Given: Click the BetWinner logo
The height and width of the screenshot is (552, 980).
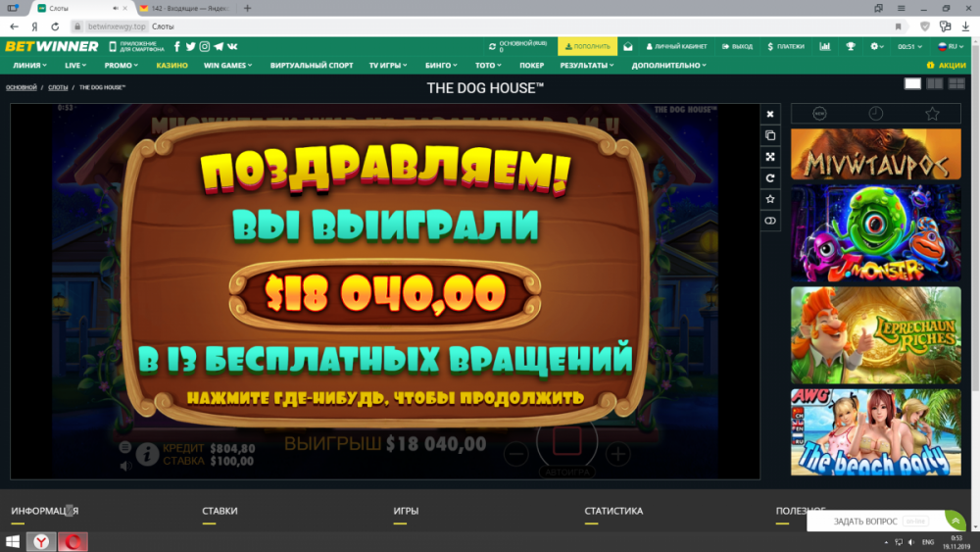Looking at the screenshot, I should pos(52,46).
